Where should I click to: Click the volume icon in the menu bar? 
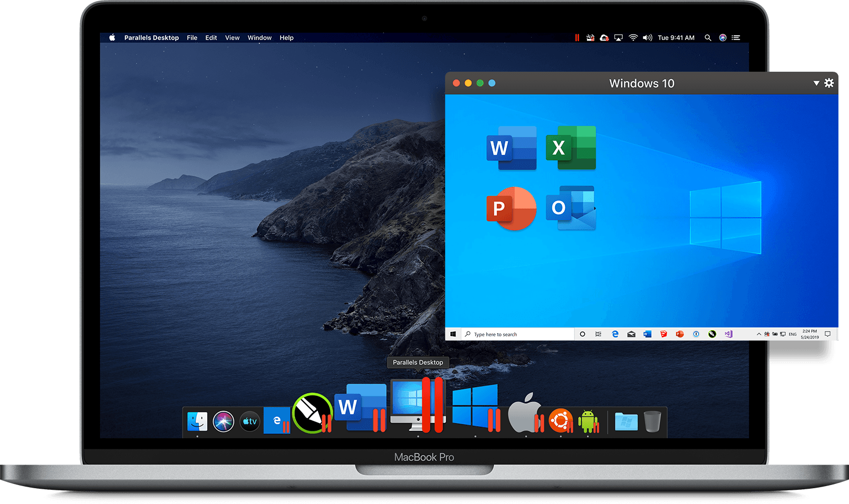click(x=648, y=38)
